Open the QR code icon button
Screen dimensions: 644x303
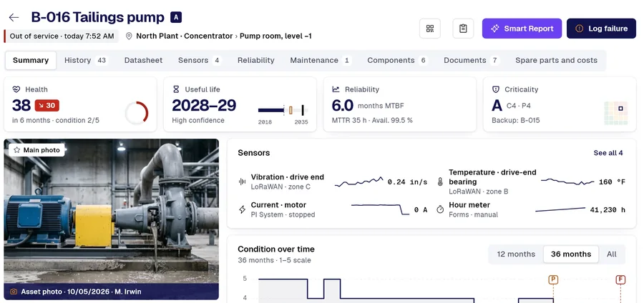pyautogui.click(x=430, y=29)
